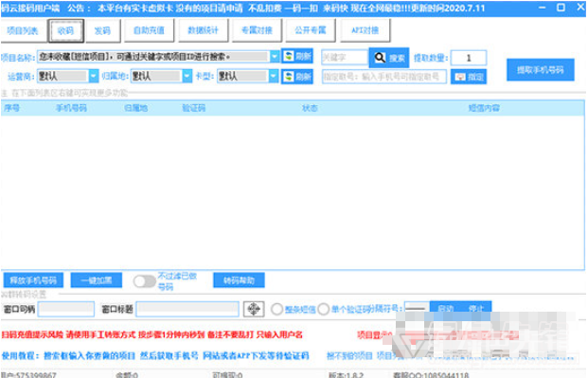Screen dimensions: 588x378
Task: Click the 释放手机号码 button
Action: click(33, 280)
